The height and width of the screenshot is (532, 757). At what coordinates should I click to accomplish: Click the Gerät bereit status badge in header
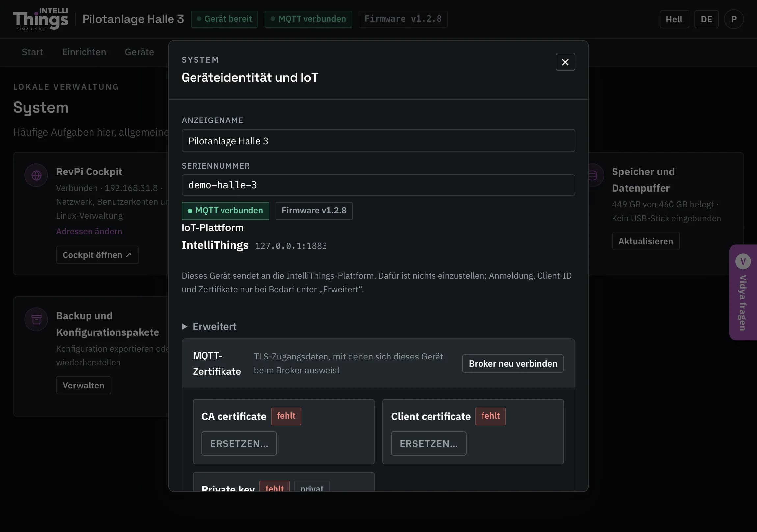coord(224,19)
